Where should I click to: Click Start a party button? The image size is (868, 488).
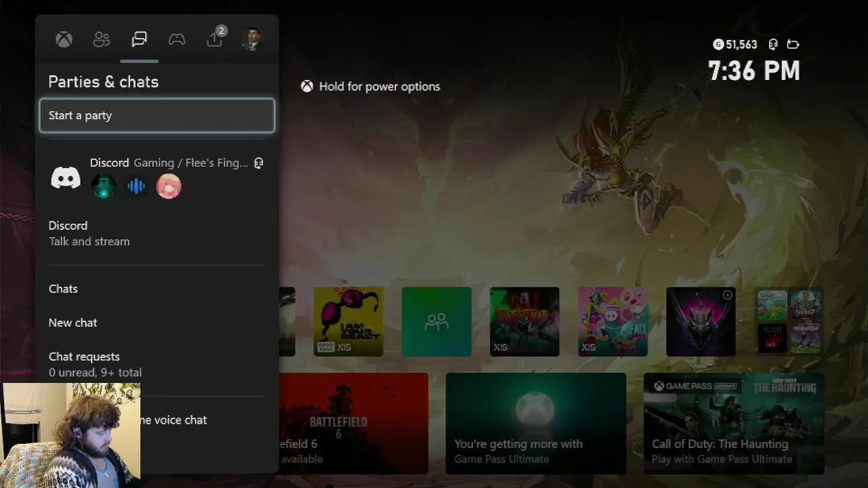(157, 115)
